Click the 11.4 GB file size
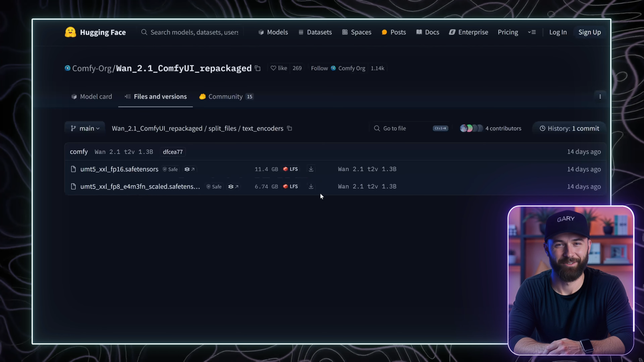 (266, 169)
